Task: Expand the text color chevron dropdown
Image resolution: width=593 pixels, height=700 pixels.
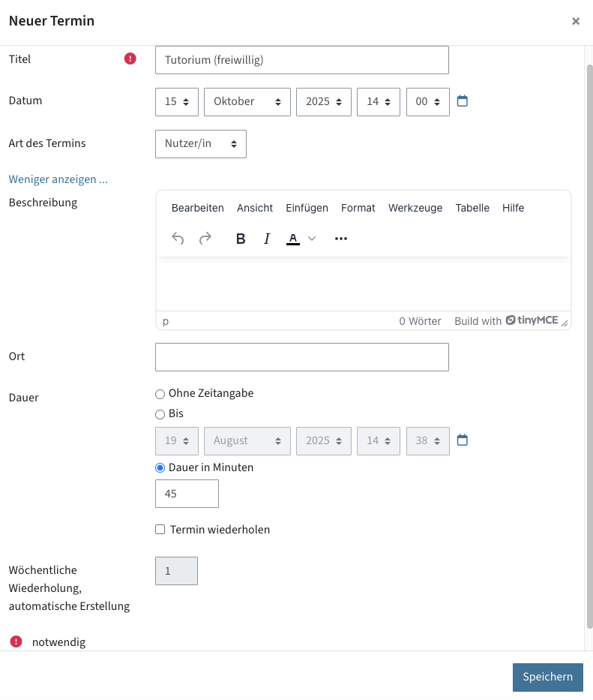Action: pyautogui.click(x=312, y=239)
